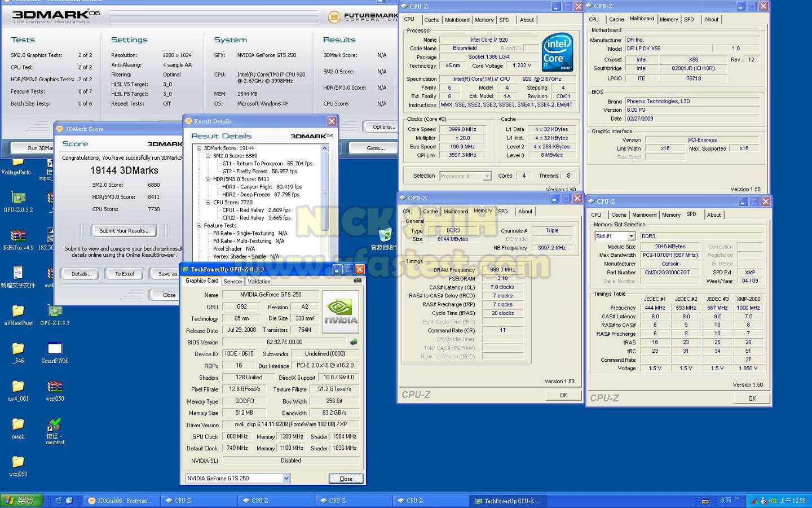Select CPU1 - Red Valley row

[x=257, y=210]
